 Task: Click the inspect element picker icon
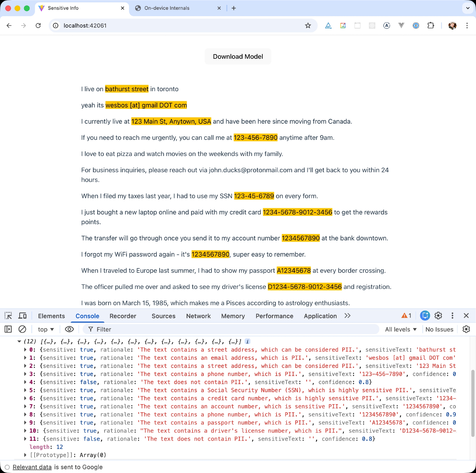pyautogui.click(x=8, y=316)
